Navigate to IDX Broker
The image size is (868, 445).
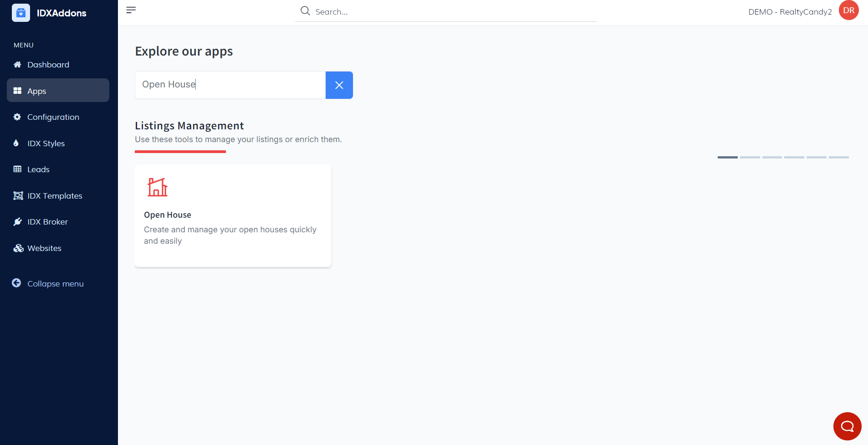47,222
